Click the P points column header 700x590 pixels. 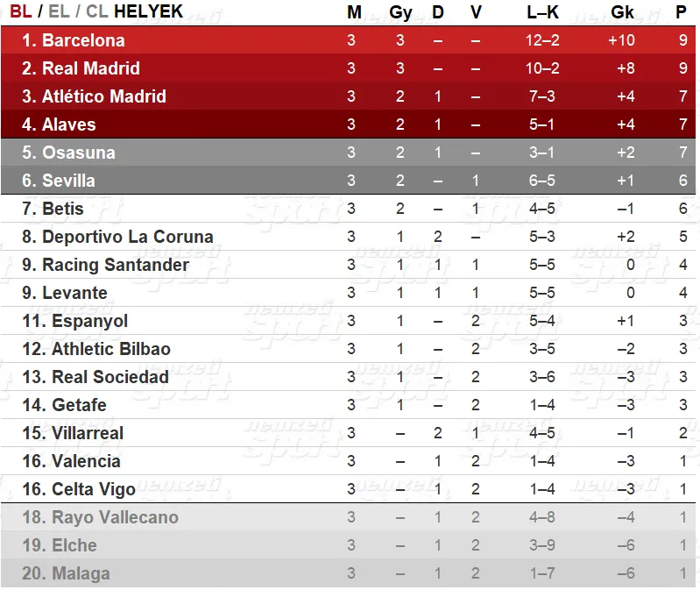coord(681,12)
